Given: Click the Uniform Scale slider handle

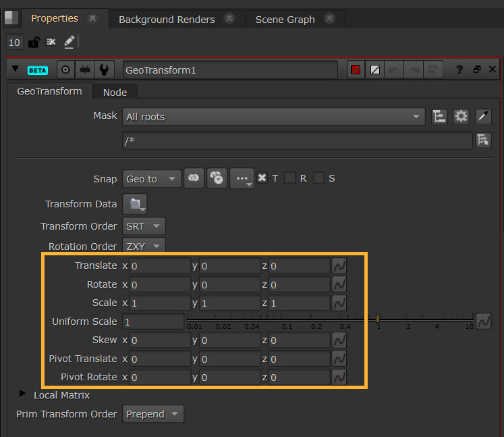Looking at the screenshot, I should 379,318.
